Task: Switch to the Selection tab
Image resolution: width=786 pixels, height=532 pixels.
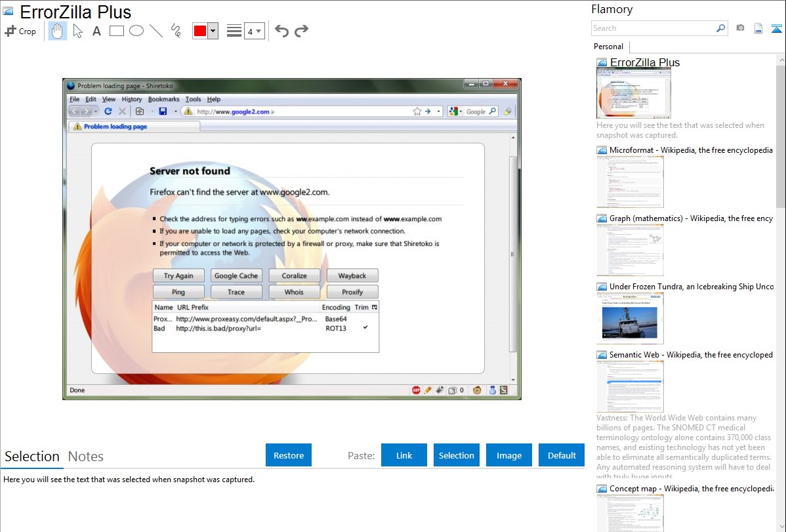Action: click(32, 457)
